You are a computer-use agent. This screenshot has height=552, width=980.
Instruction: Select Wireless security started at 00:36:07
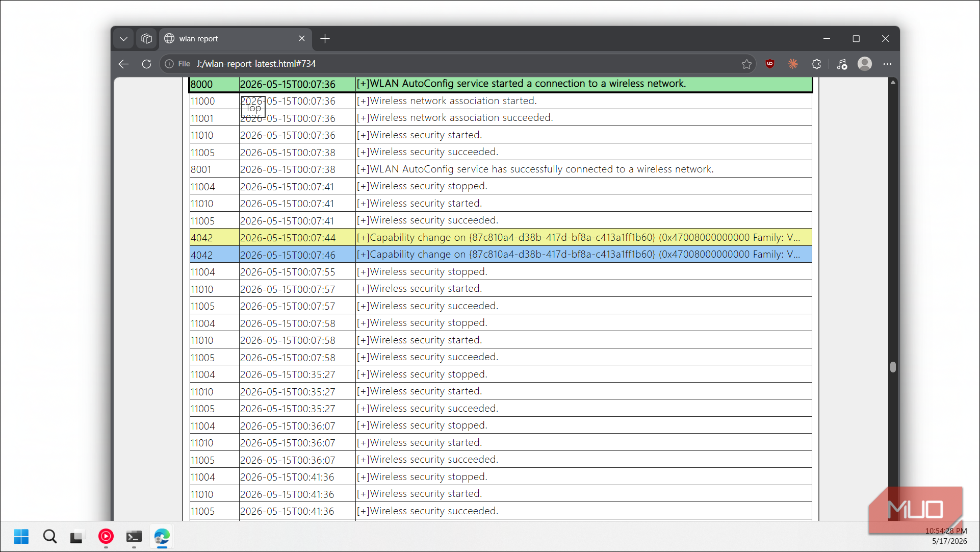click(426, 443)
